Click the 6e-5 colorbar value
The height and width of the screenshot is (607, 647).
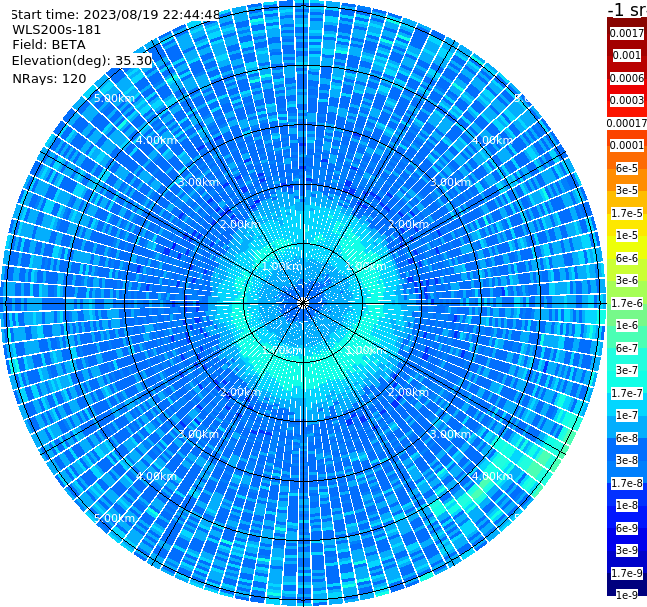click(x=627, y=168)
